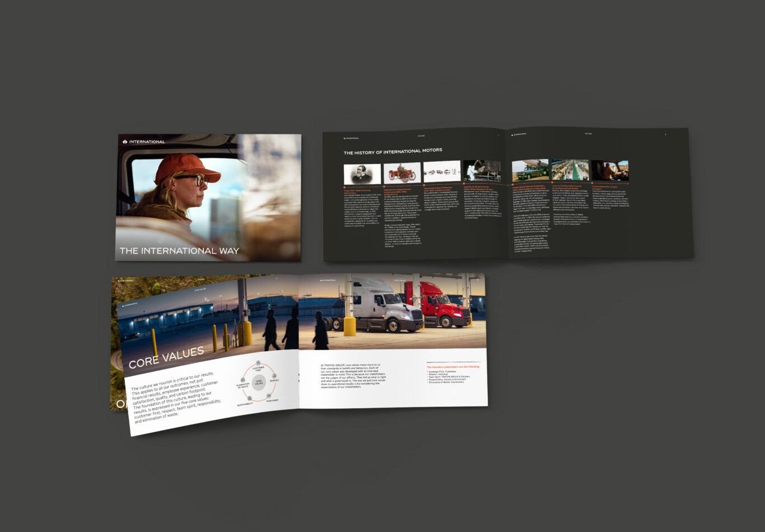The image size is (765, 532).
Task: Click the International logo on the brochure cover
Action: tap(143, 142)
